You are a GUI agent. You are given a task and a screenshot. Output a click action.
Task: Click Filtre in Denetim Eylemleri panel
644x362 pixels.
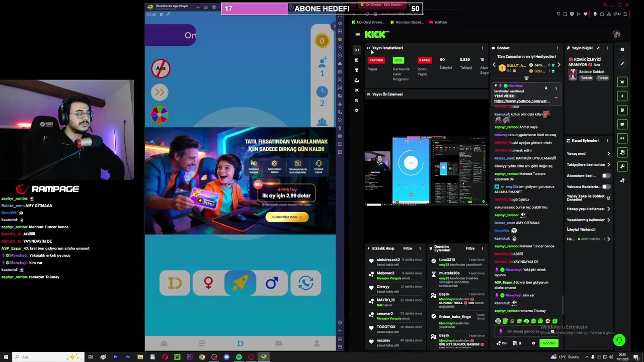pyautogui.click(x=470, y=248)
